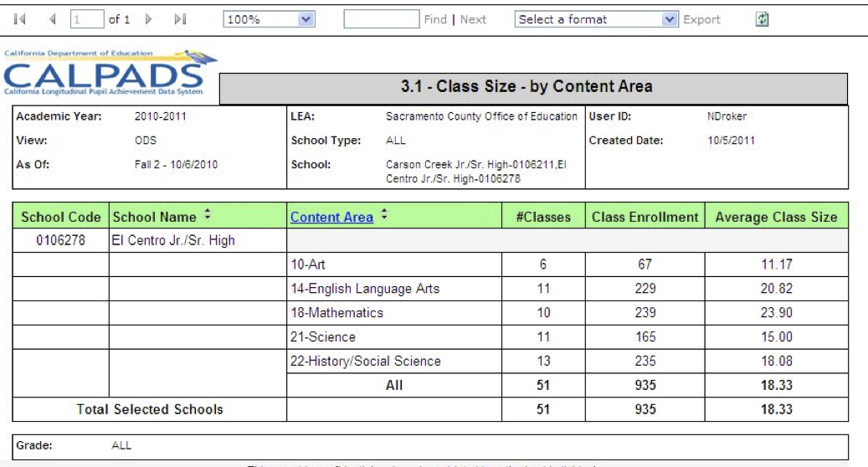868x467 pixels.
Task: Select school code 0106278 cell
Action: point(61,241)
